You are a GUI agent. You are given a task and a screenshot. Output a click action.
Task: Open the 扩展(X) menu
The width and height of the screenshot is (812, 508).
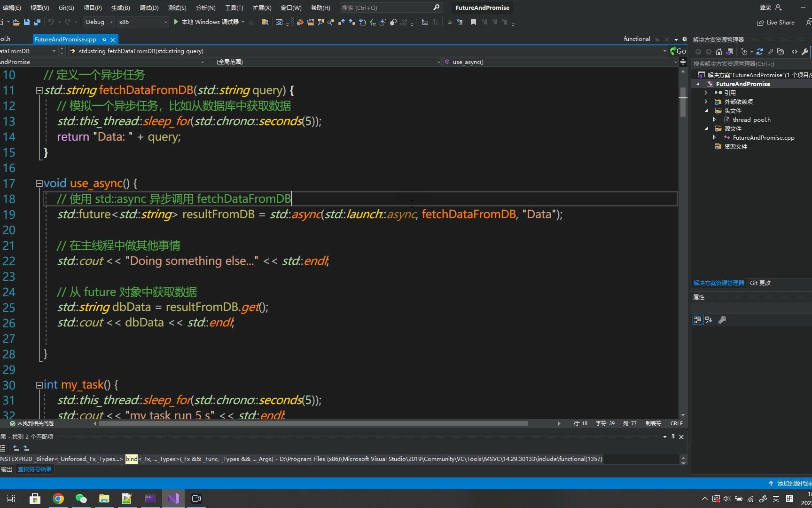tap(262, 8)
